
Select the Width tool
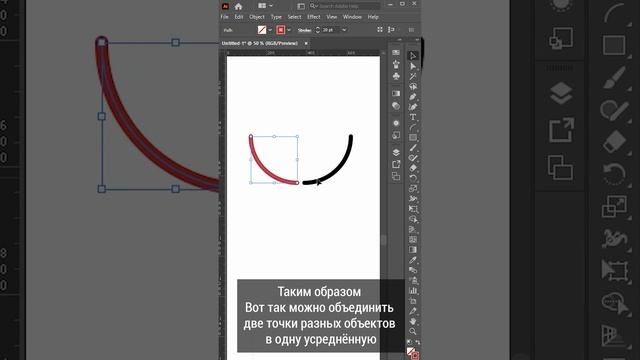coord(413,199)
